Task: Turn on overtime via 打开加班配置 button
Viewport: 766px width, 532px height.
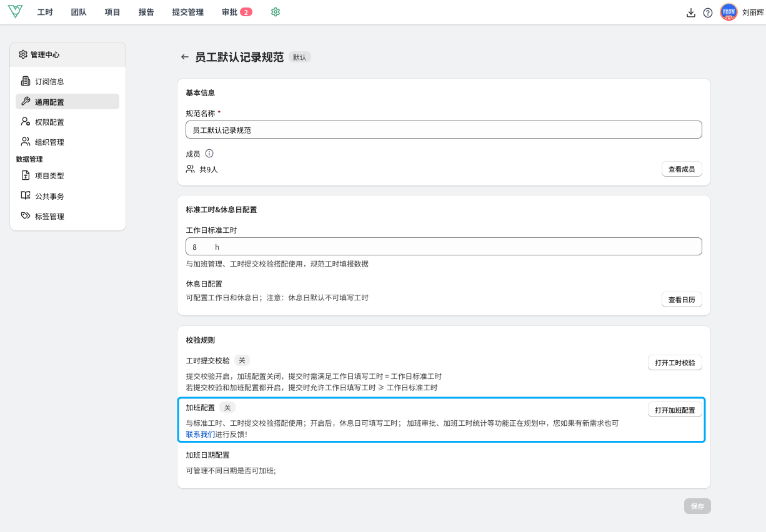Action: [675, 410]
